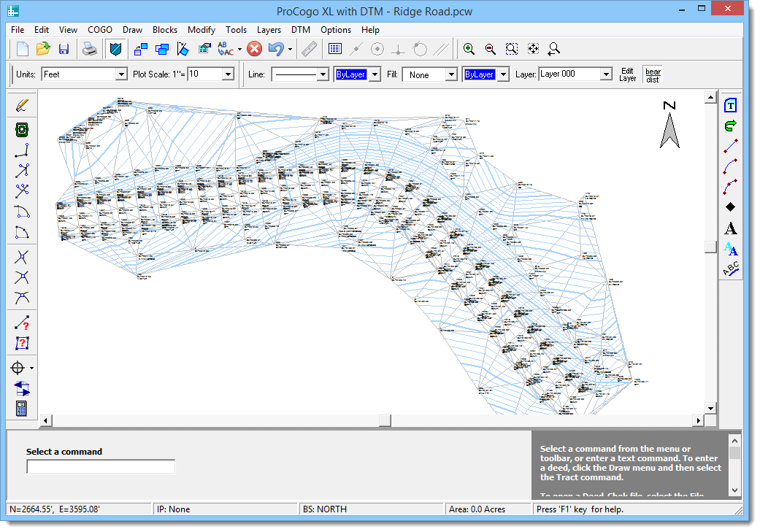Select the zoom window tool

511,49
